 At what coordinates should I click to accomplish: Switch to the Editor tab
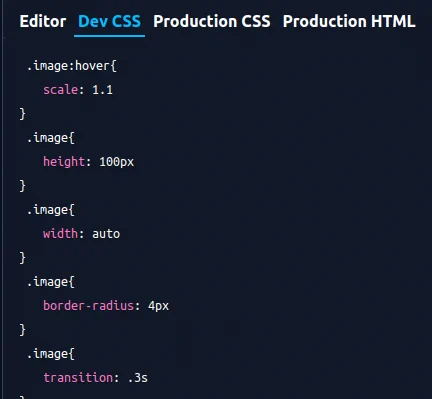tap(43, 21)
